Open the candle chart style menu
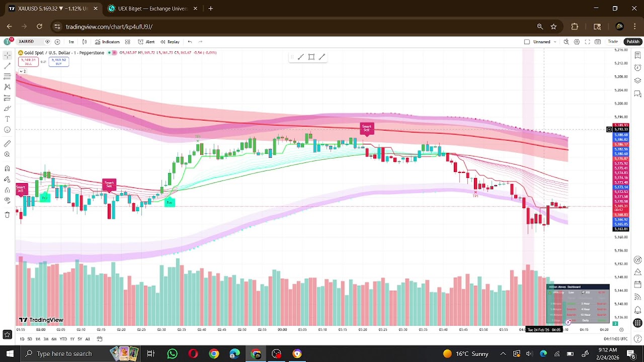The width and height of the screenshot is (644, 362). [85, 42]
